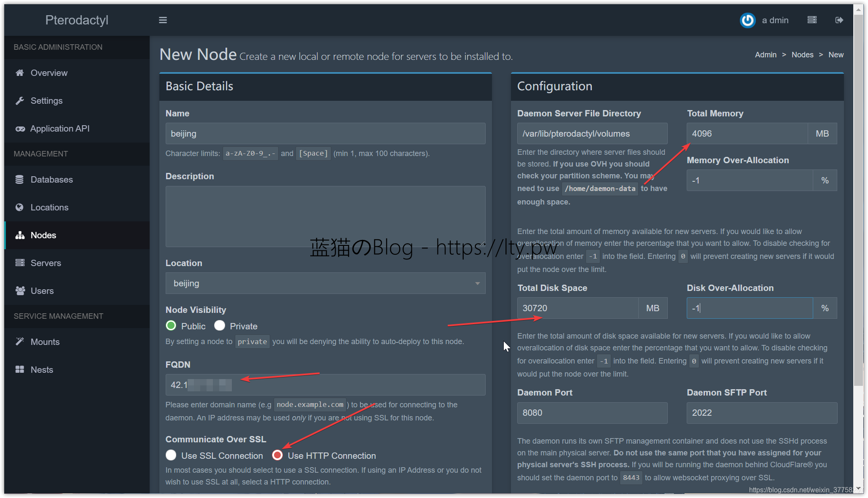Open Settings with the wrench icon
868x498 pixels.
click(20, 101)
